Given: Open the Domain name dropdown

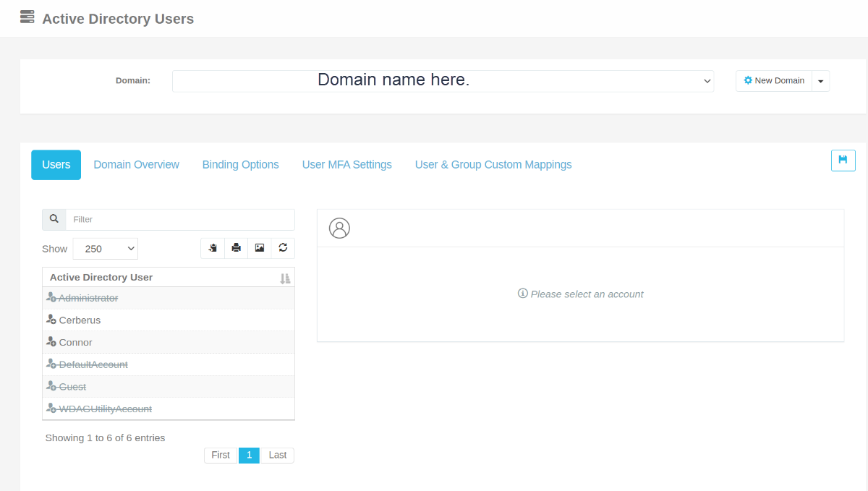Looking at the screenshot, I should (443, 81).
